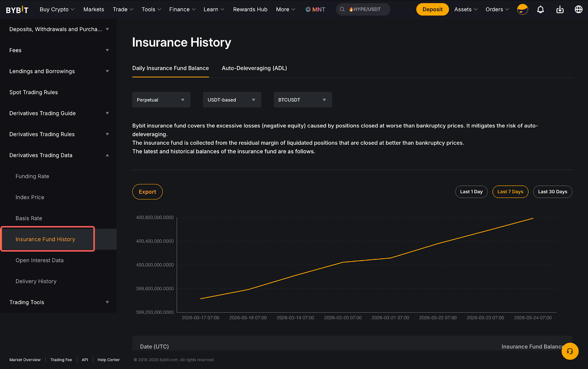Viewport: 588px width, 369px height.
Task: Open Funding Rate in the sidebar
Action: 32,176
